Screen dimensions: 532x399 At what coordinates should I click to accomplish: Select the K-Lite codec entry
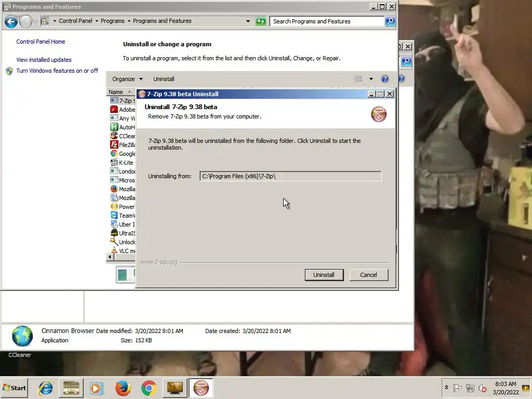point(123,162)
